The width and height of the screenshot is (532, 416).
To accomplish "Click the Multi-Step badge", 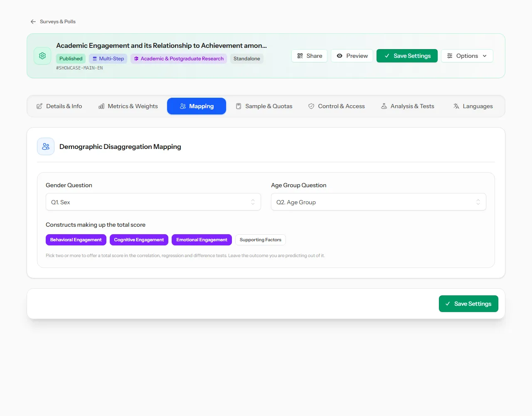I will tap(108, 59).
